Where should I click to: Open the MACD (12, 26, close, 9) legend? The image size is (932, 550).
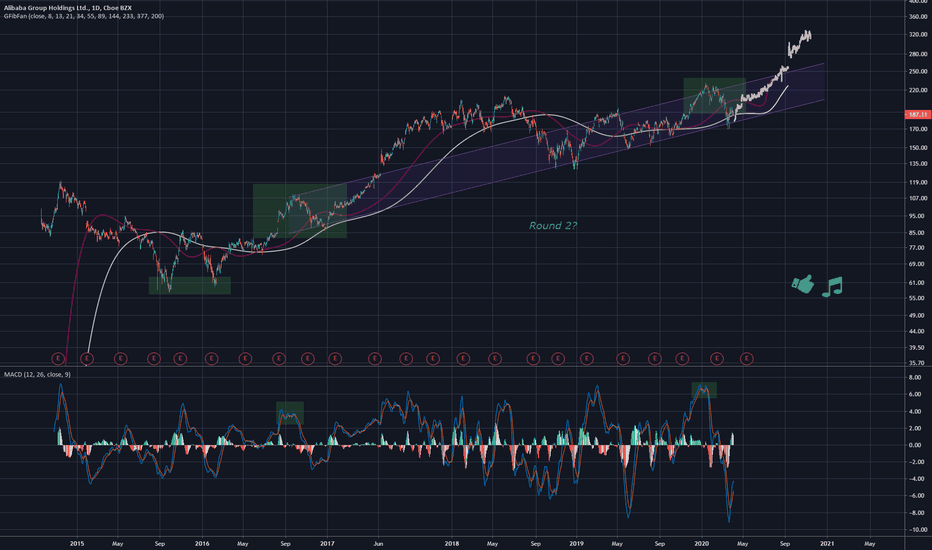[37, 375]
